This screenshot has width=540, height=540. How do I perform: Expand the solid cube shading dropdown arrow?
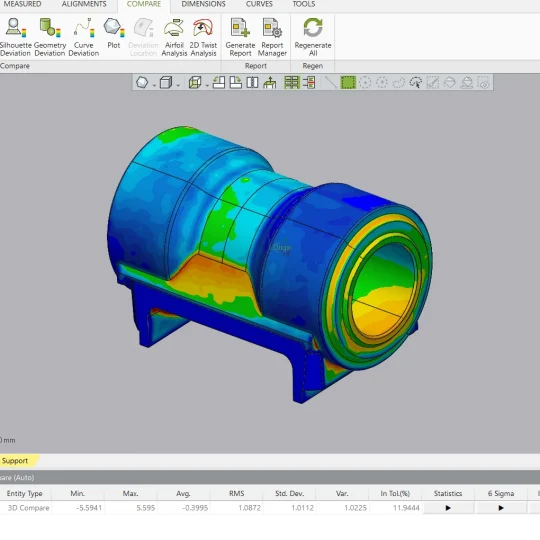coord(178,85)
